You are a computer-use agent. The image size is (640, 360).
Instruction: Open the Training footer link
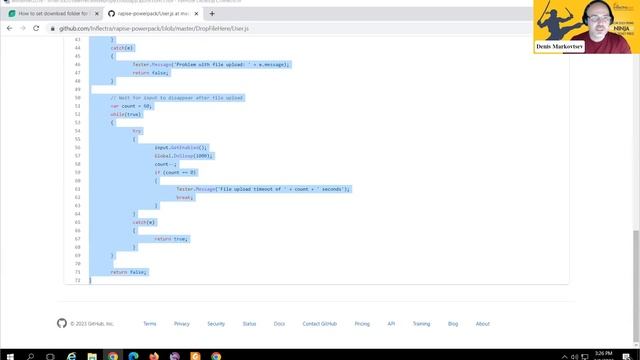(421, 324)
